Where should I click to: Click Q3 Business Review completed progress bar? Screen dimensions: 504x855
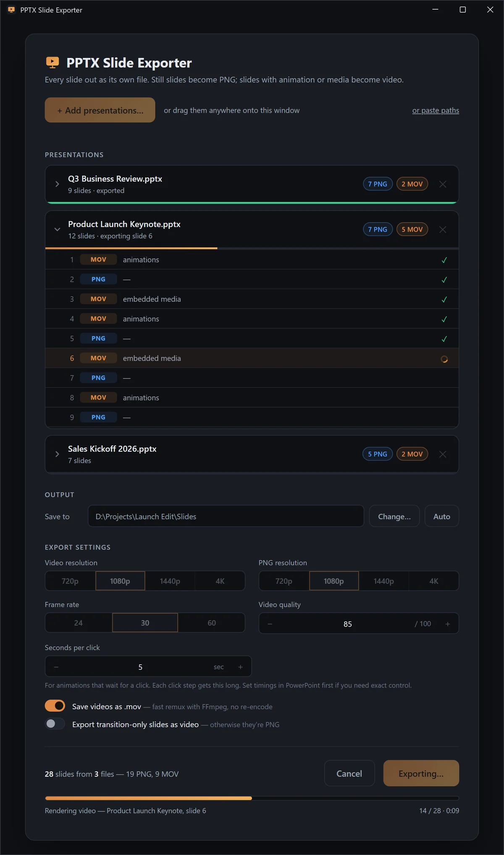252,203
